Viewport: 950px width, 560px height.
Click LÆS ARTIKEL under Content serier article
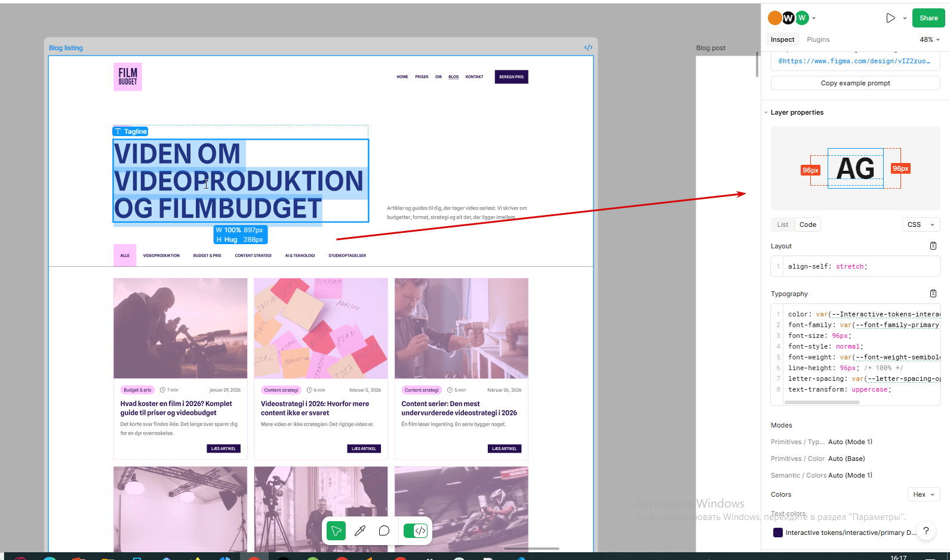pyautogui.click(x=505, y=448)
